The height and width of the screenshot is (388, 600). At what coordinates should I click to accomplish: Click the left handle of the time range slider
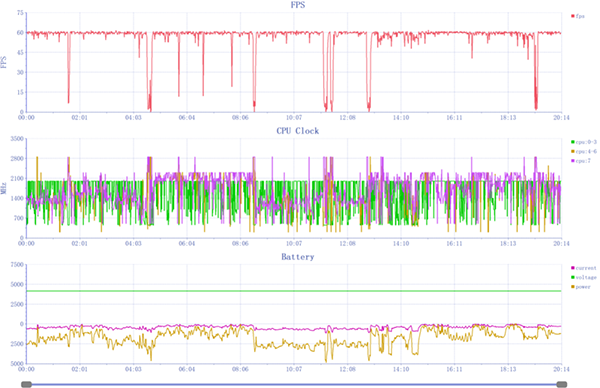pos(26,384)
